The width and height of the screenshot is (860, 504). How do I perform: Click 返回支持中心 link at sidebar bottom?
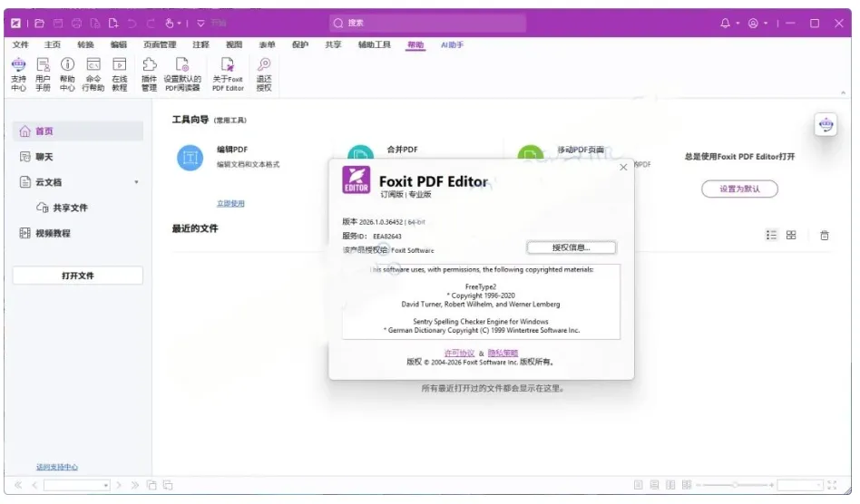(57, 468)
